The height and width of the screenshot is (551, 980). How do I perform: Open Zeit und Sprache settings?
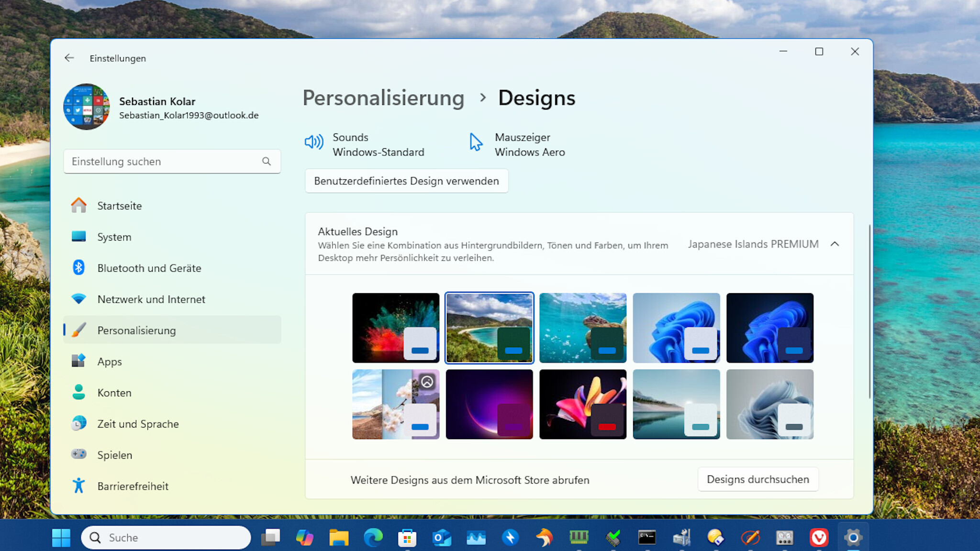138,423
